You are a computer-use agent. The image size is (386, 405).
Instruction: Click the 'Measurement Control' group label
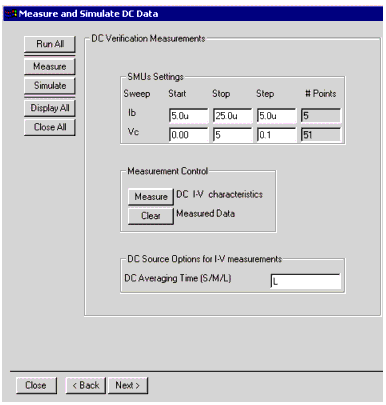click(x=168, y=171)
